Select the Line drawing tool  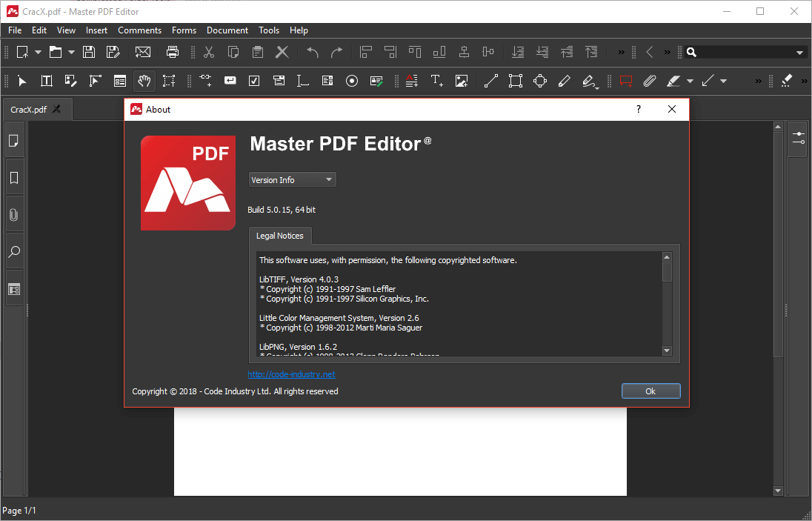(x=491, y=81)
